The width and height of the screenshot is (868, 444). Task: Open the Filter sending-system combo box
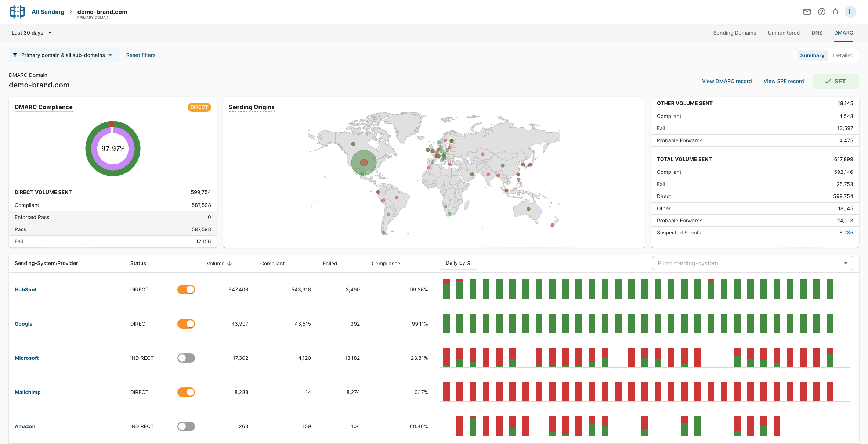(x=752, y=263)
